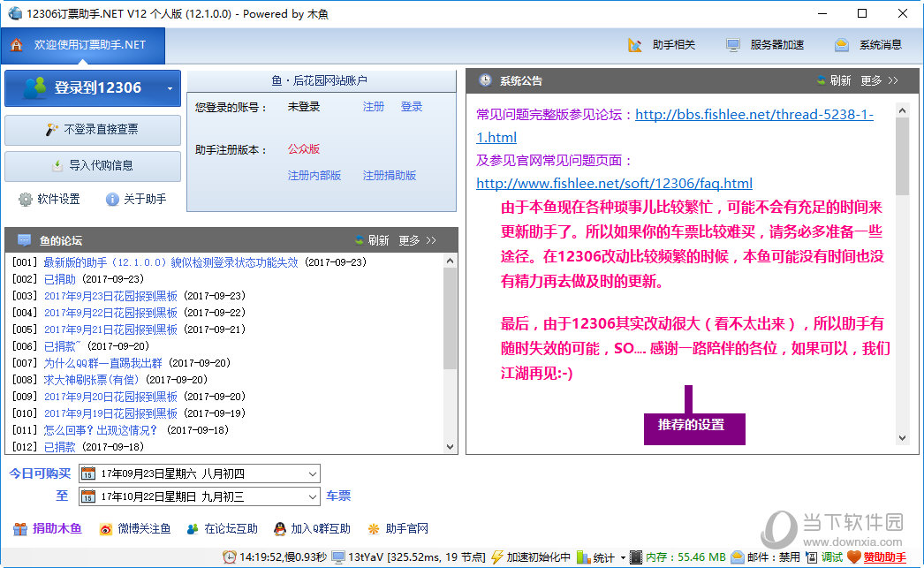924x568 pixels.
Task: Open 统计 dropdown in status bar
Action: pyautogui.click(x=601, y=557)
